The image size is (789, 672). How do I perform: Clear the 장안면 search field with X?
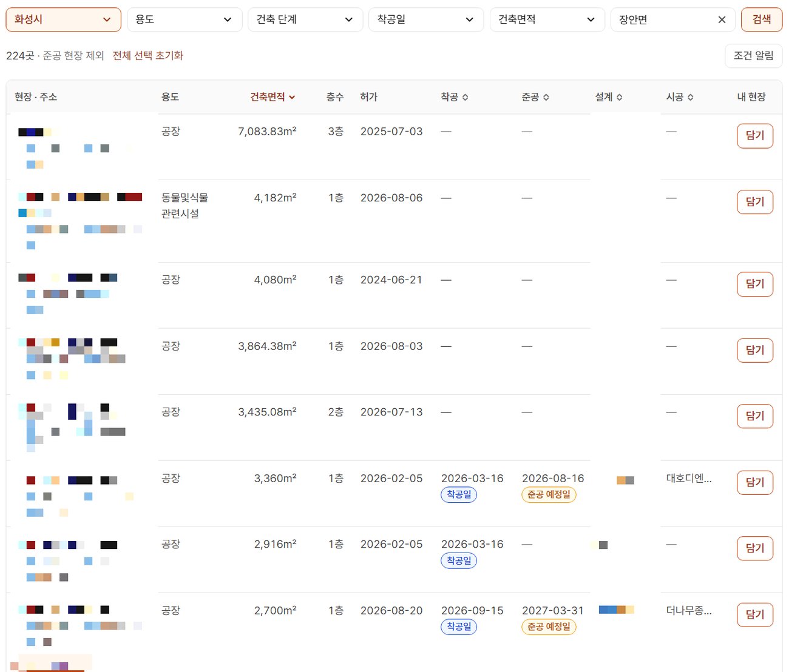click(x=722, y=19)
